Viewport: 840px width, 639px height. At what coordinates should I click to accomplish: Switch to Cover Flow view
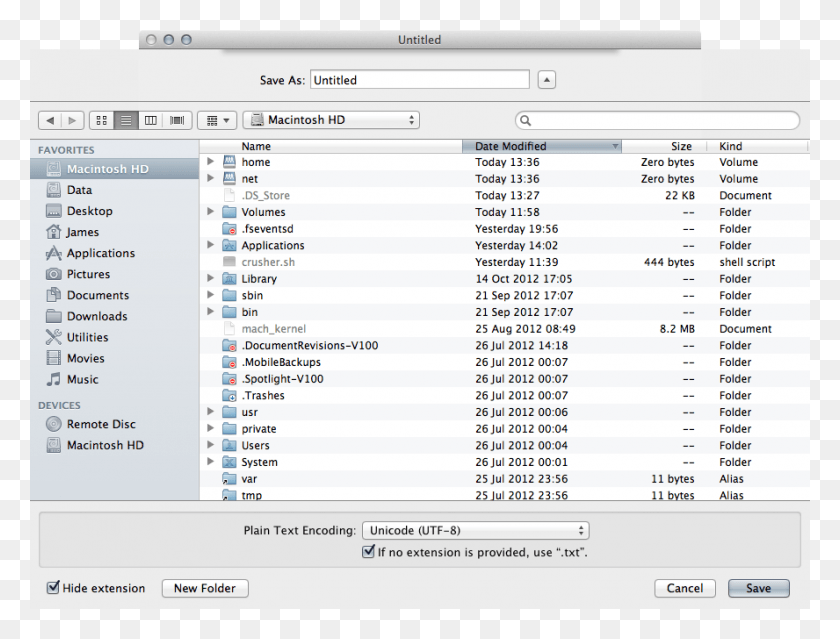click(177, 120)
